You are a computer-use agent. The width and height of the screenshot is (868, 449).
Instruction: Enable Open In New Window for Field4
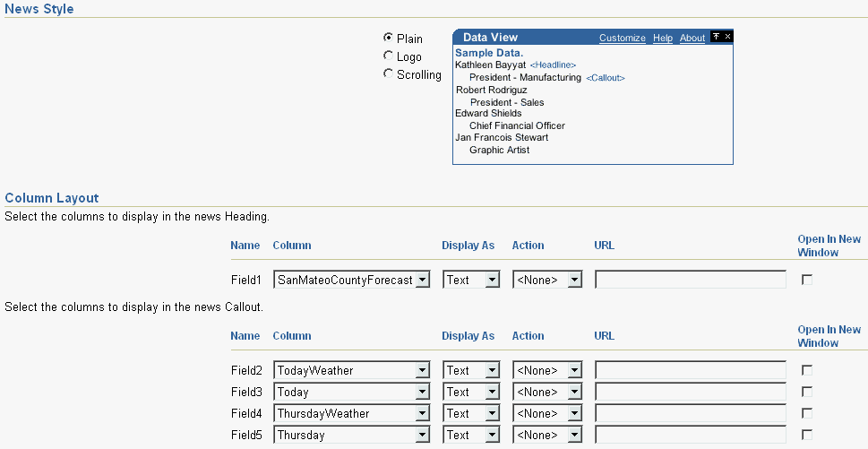(807, 413)
